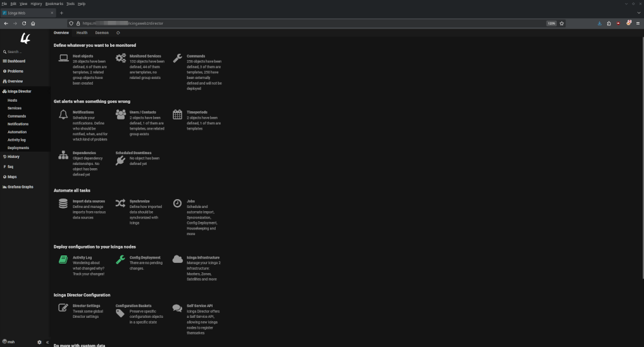Expand the Problems sidebar section
Screen dimensions: 644x347
click(15, 71)
